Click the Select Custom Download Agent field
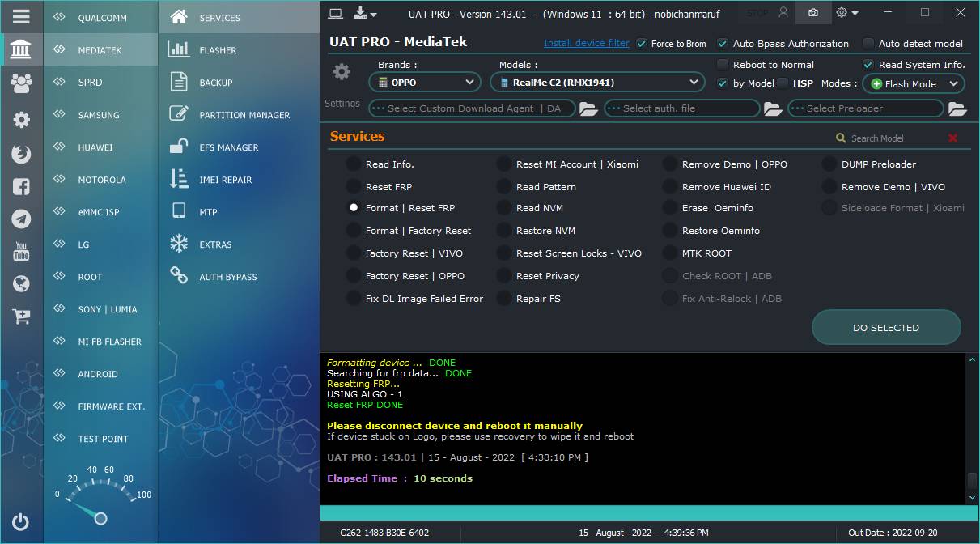 click(472, 108)
